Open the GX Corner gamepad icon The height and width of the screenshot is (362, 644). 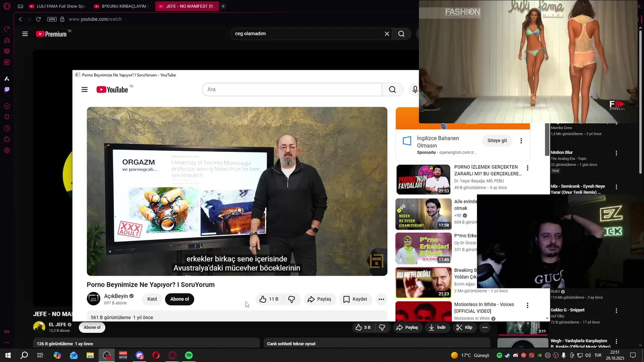[x=20, y=7]
